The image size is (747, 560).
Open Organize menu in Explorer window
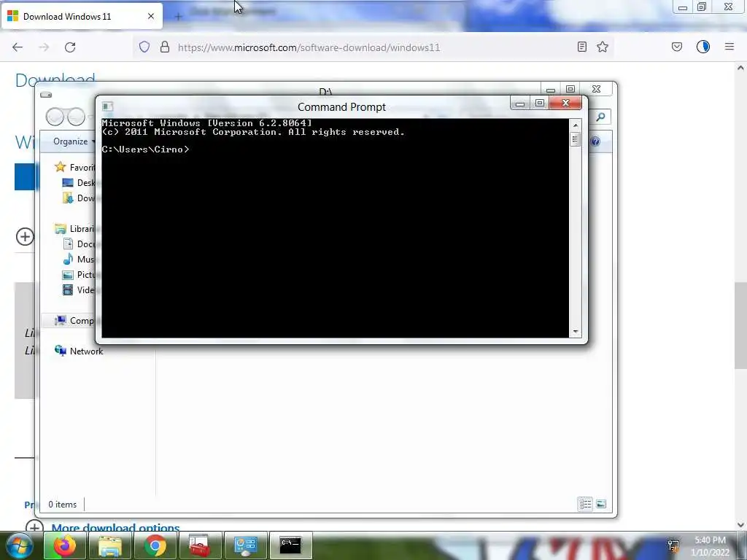pos(74,141)
